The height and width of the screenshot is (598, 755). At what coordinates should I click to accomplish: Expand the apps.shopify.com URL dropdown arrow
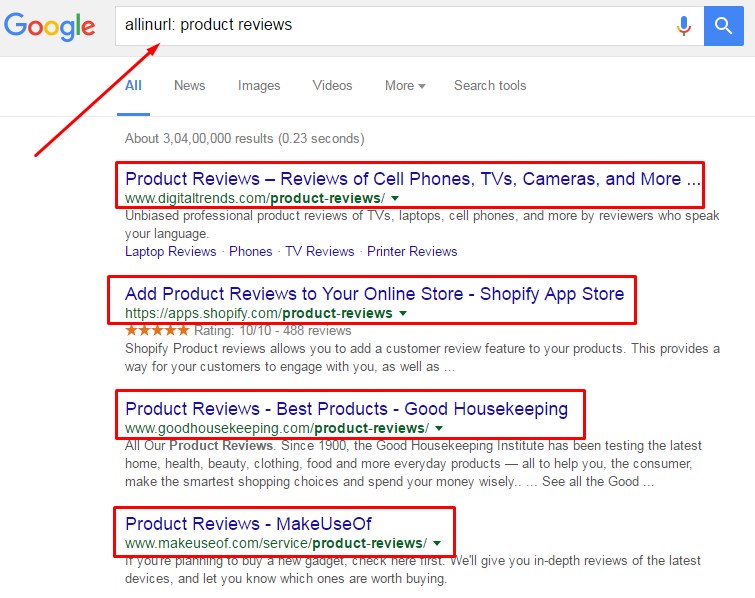[x=403, y=314]
